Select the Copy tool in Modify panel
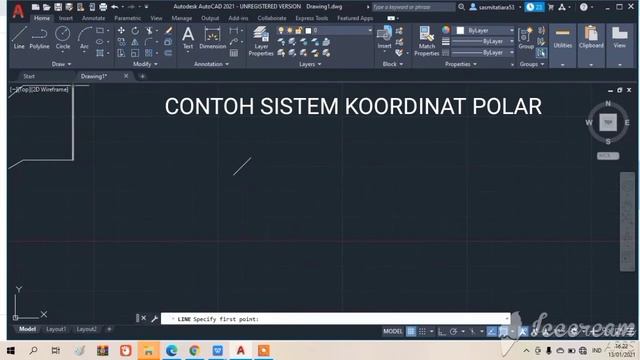 tap(121, 42)
